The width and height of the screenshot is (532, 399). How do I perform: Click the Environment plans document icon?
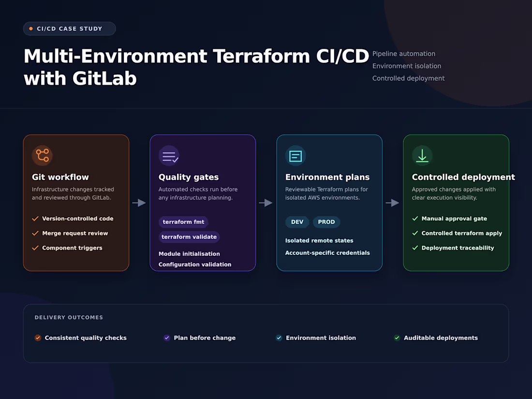coord(296,156)
